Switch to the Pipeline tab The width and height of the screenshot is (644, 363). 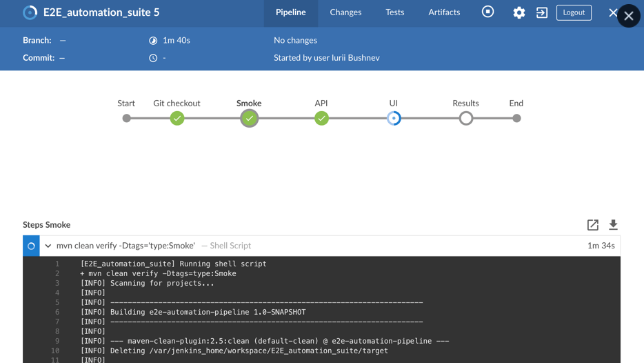pos(290,12)
